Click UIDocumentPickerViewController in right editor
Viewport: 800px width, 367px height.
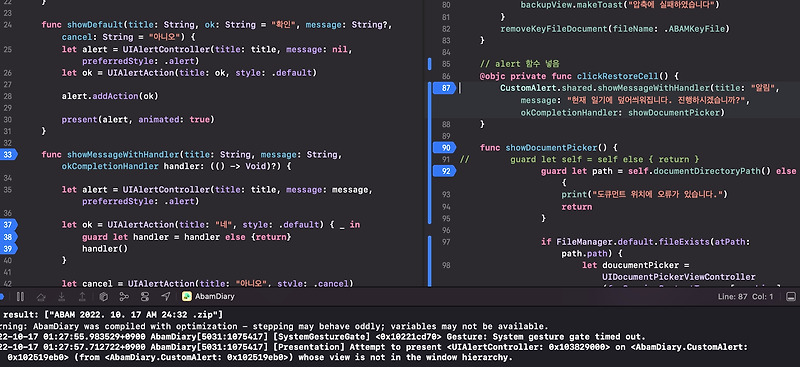[679, 277]
